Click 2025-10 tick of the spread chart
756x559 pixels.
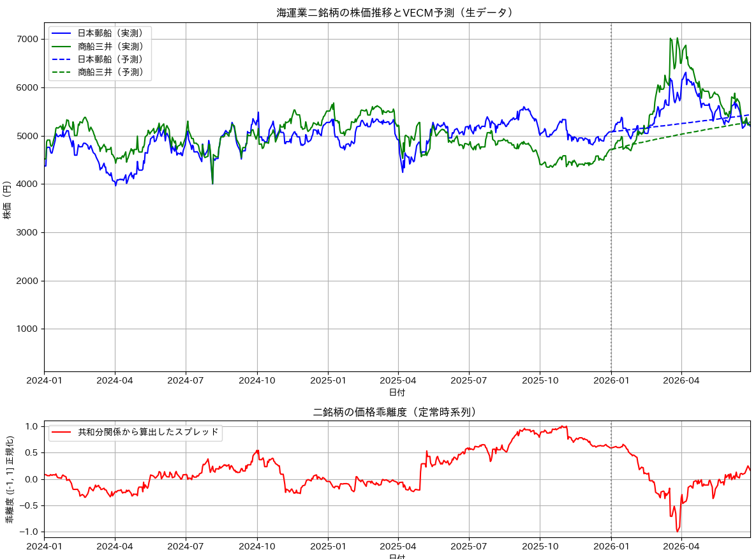(540, 546)
